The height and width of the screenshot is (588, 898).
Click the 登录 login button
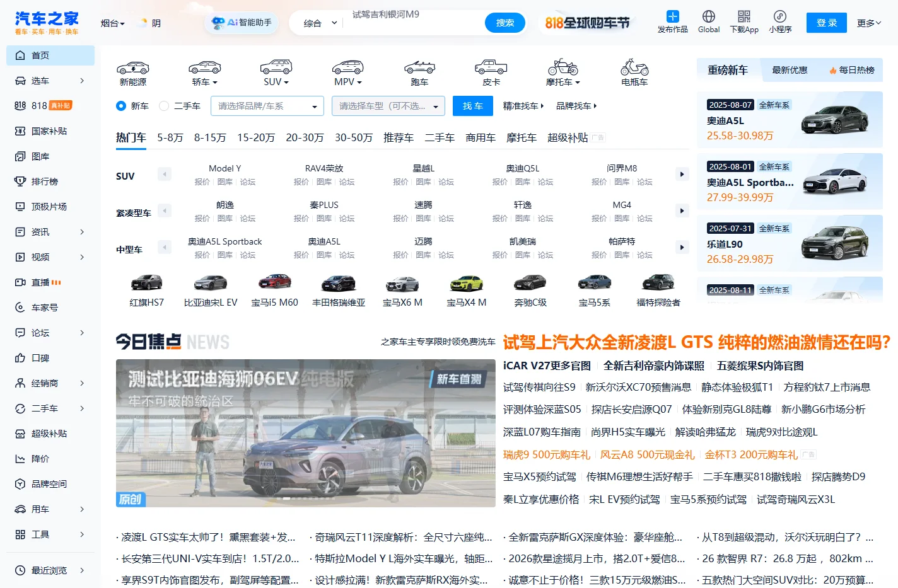pyautogui.click(x=827, y=23)
